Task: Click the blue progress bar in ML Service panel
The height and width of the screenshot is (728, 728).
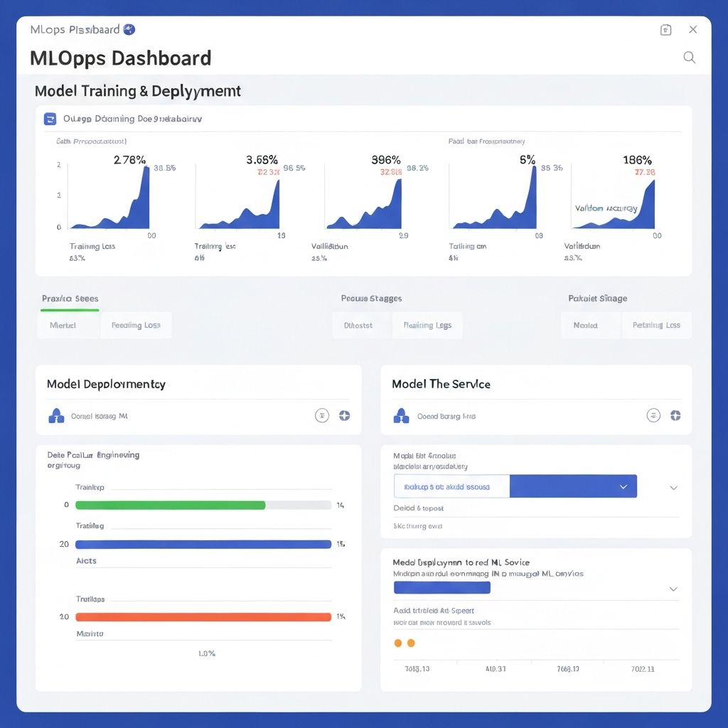Action: click(441, 587)
